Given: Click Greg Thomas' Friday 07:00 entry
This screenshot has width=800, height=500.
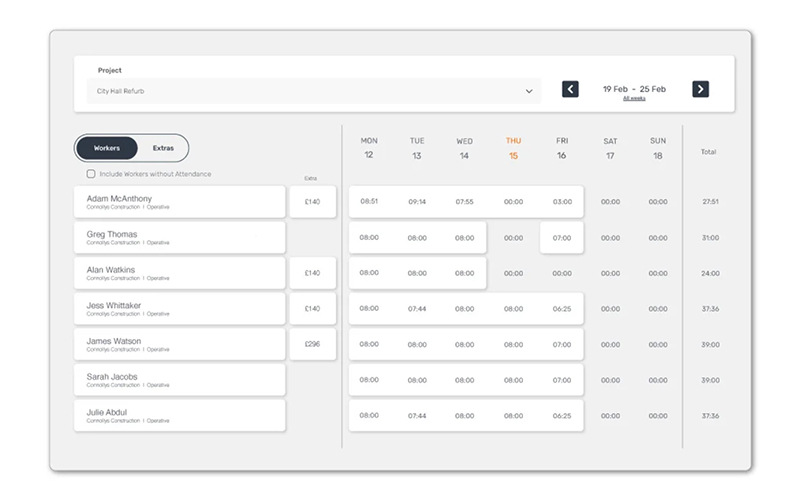Looking at the screenshot, I should click(562, 238).
